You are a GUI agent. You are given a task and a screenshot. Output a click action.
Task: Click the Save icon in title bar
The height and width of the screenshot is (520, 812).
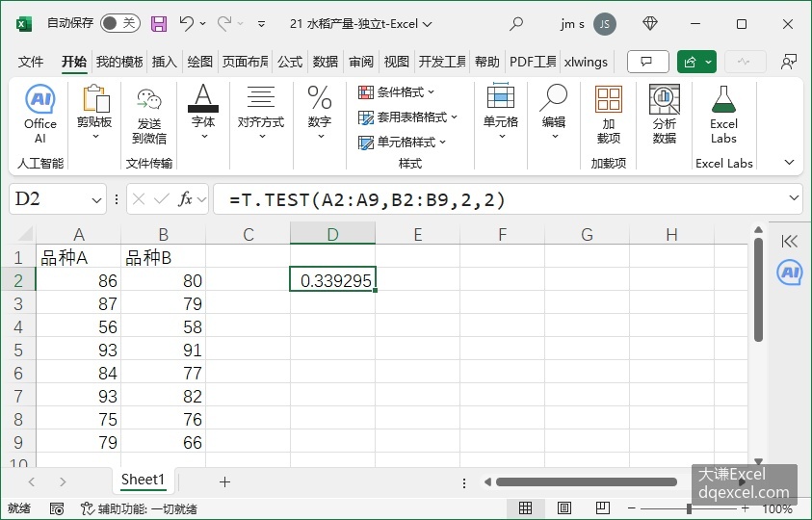(159, 24)
